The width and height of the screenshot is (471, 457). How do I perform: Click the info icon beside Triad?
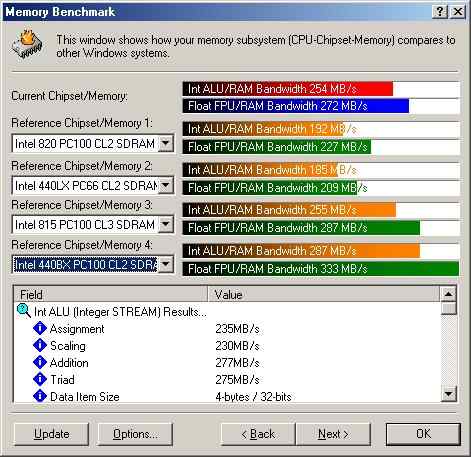(40, 379)
